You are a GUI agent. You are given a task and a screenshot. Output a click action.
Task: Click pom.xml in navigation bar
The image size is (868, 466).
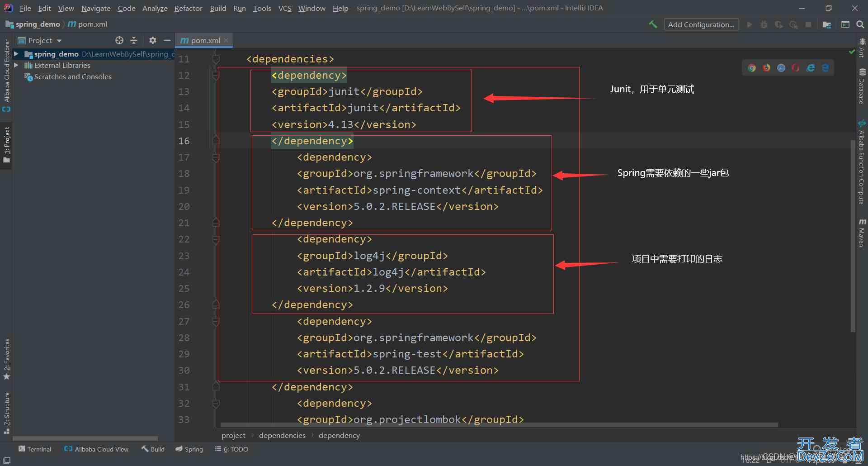coord(88,24)
